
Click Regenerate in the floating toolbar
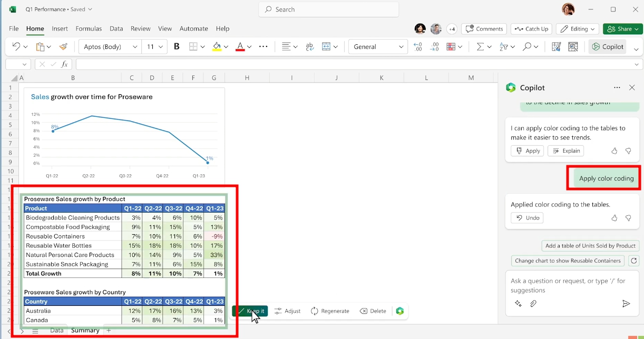click(330, 311)
